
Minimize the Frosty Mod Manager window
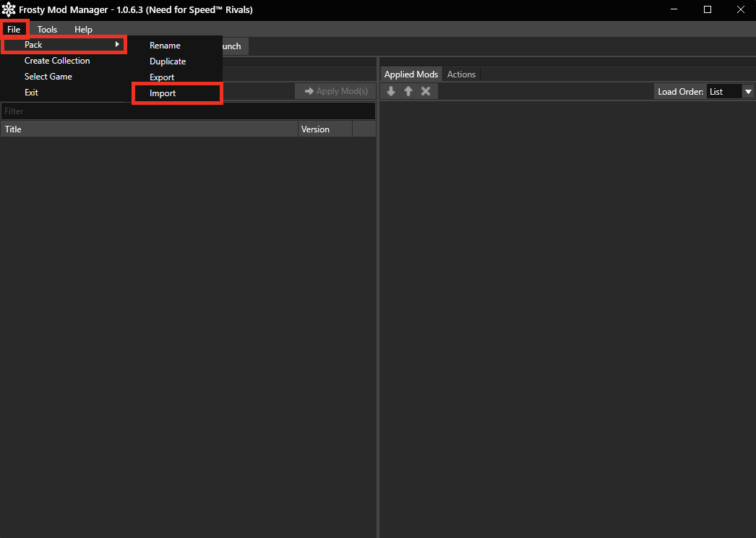click(674, 9)
